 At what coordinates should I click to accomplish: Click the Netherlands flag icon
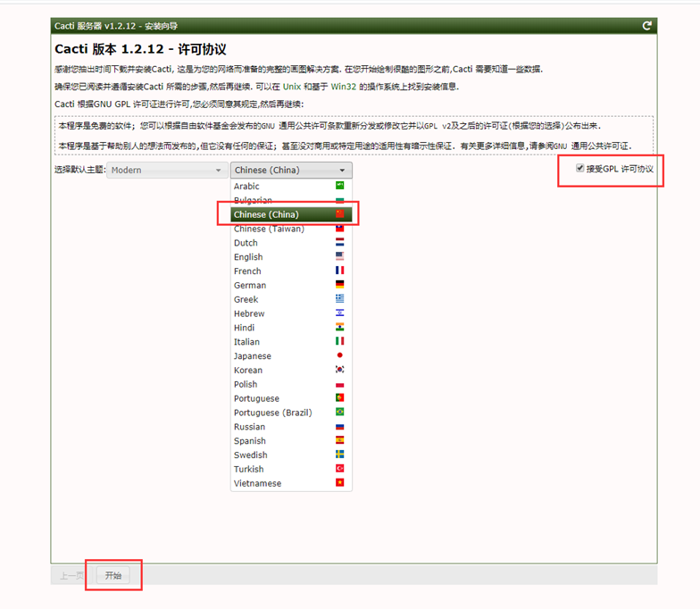[x=339, y=242]
